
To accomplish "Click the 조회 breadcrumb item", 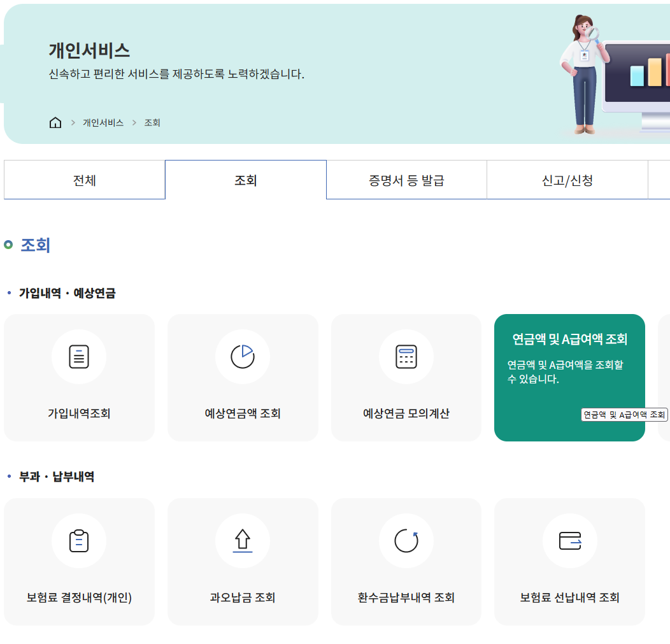I will 152,123.
